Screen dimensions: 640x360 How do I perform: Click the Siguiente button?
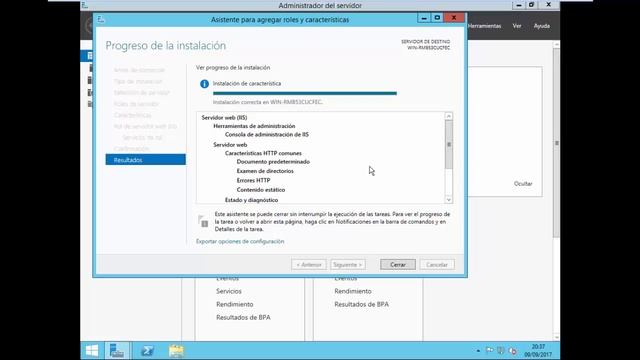point(348,264)
